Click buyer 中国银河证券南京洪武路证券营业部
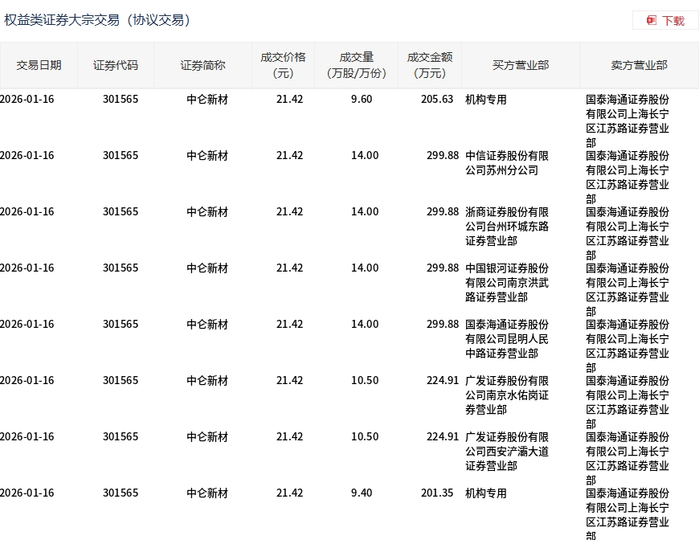Screen dimensions: 700x540 [507, 282]
